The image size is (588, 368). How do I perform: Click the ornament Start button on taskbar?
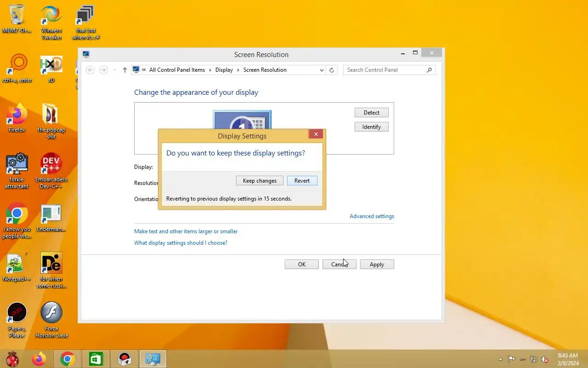click(x=12, y=359)
